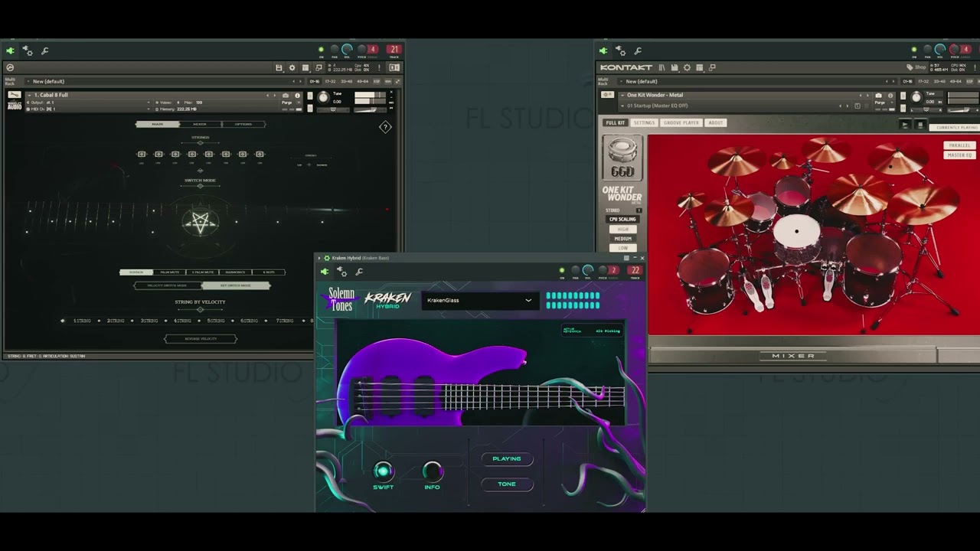980x551 pixels.
Task: Select Key Switch Mode in Cabal
Action: 235,285
